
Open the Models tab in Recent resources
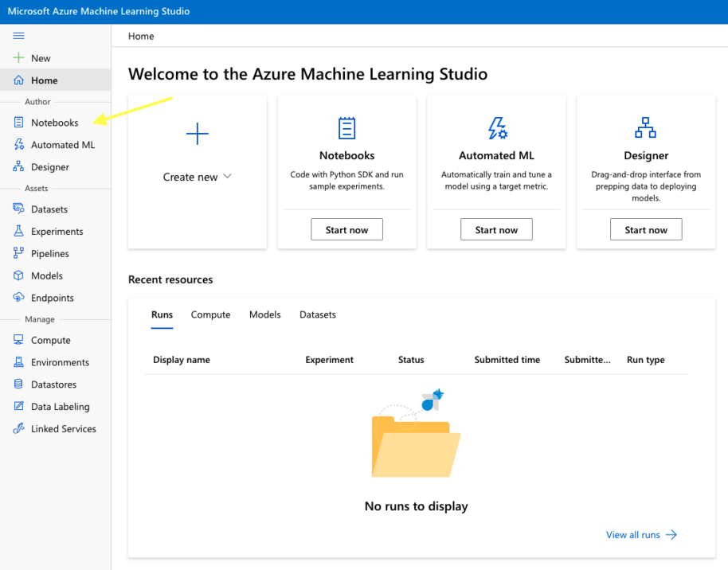pos(264,314)
